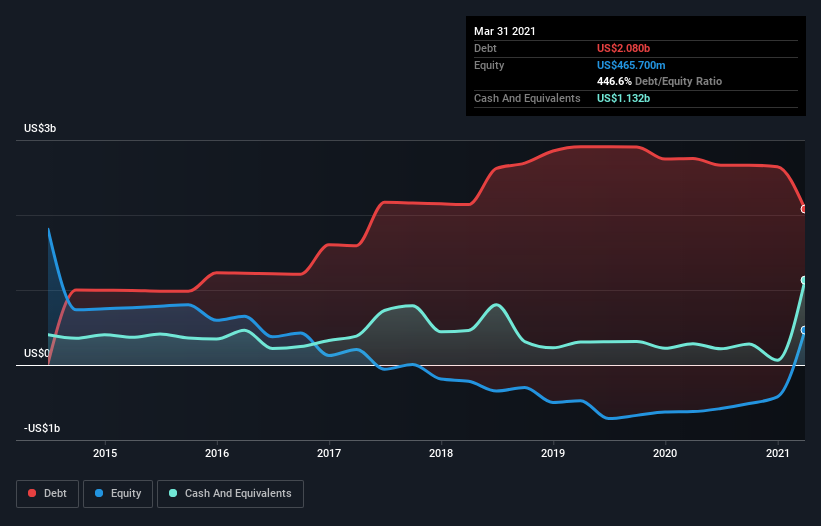
Task: Click the US$1.132b cash value
Action: [623, 98]
